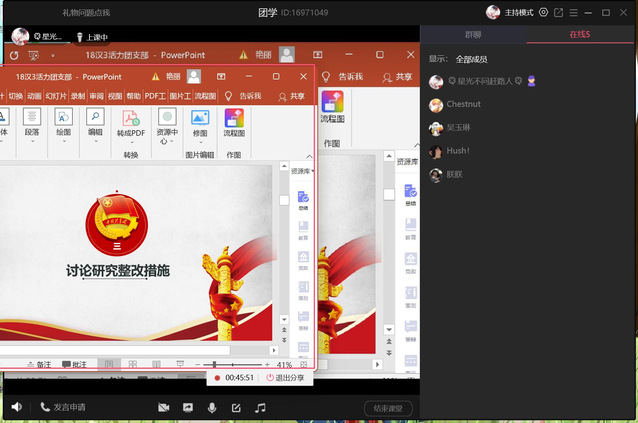Open 动画 tab in front PowerPoint
This screenshot has width=638, height=423.
[34, 96]
